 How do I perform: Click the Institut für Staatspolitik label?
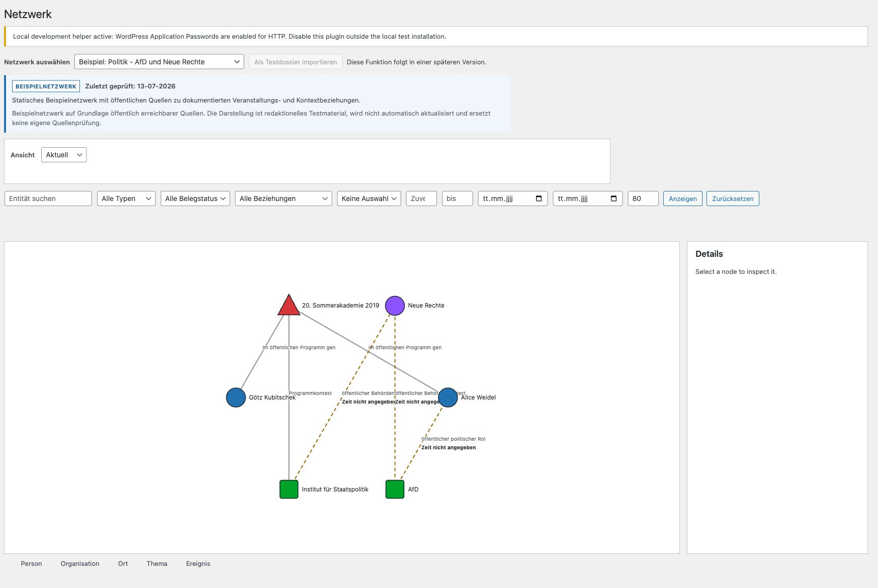[x=335, y=489]
